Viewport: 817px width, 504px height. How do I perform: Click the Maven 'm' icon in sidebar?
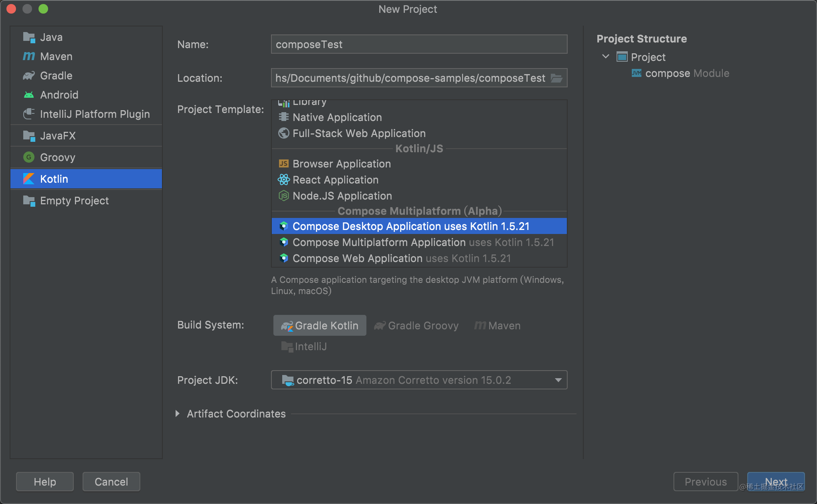pyautogui.click(x=28, y=56)
